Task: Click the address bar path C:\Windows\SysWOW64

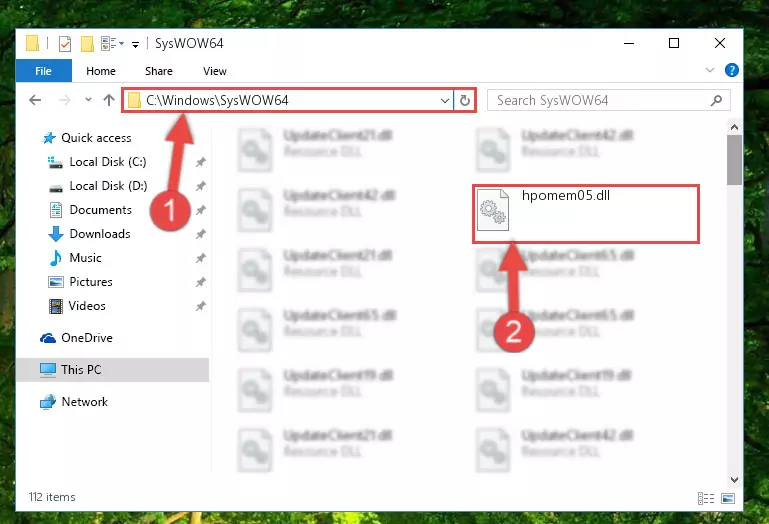Action: point(217,101)
